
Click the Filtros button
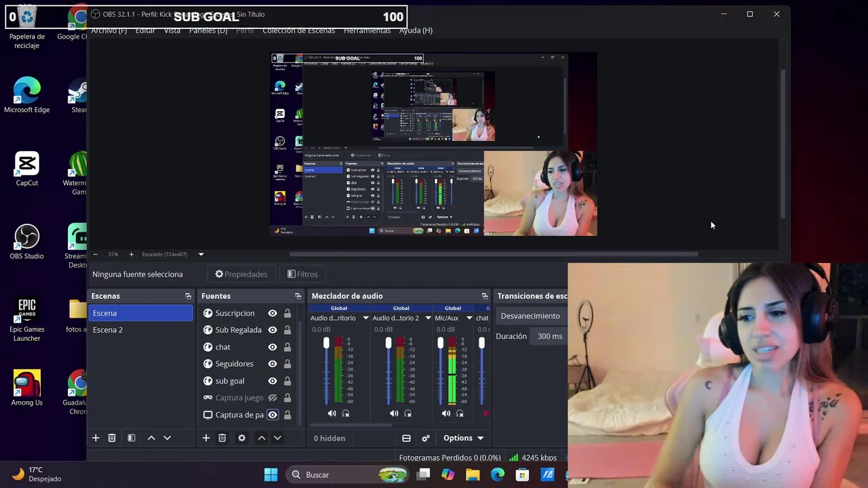coord(302,274)
